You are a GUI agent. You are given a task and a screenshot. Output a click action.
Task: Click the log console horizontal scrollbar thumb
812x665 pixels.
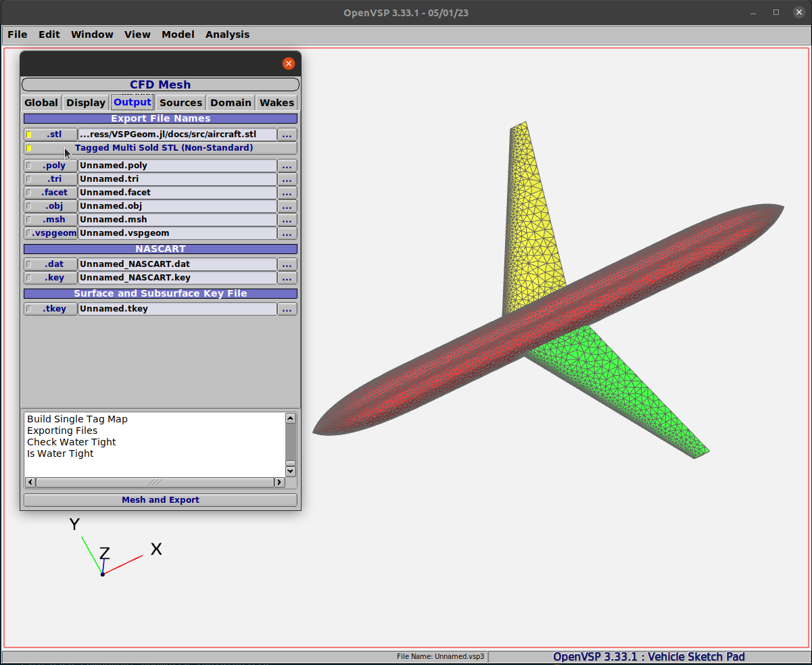point(155,483)
